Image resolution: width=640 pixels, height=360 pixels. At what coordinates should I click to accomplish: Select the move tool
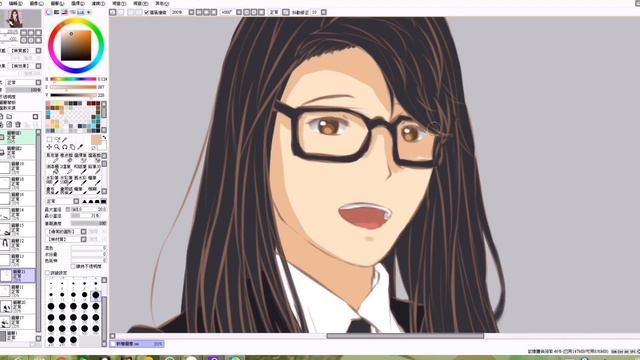pos(49,147)
